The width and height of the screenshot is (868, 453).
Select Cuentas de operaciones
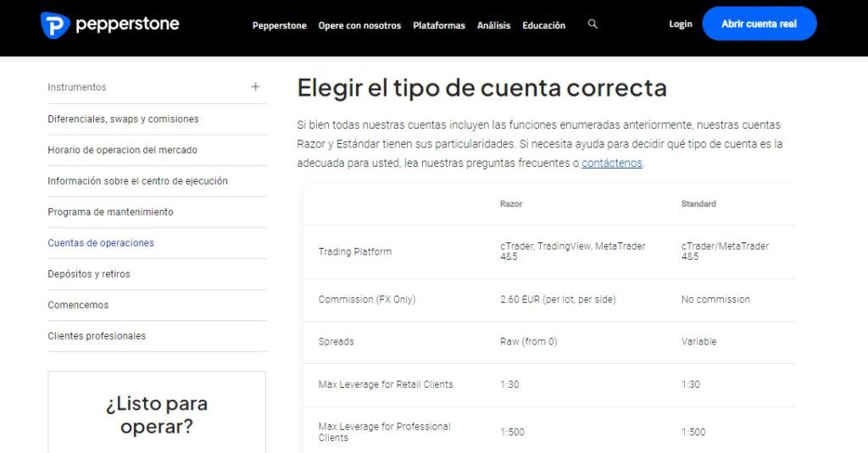(x=101, y=243)
